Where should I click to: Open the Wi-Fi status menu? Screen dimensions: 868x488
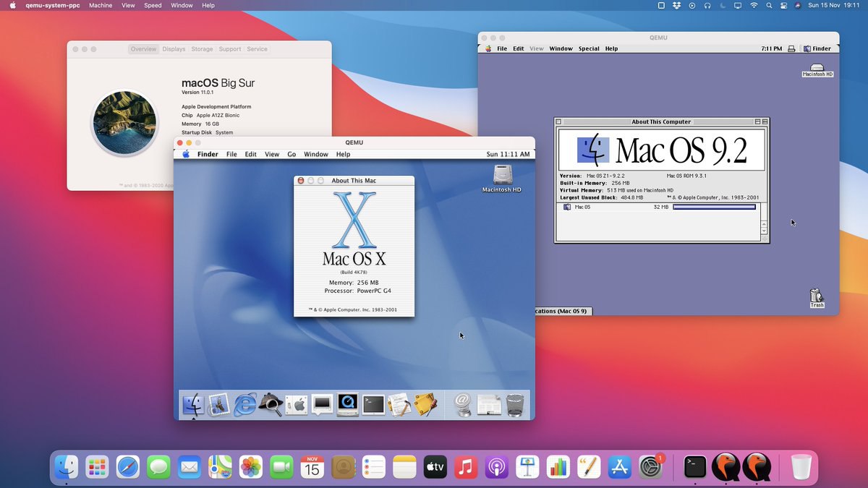753,5
